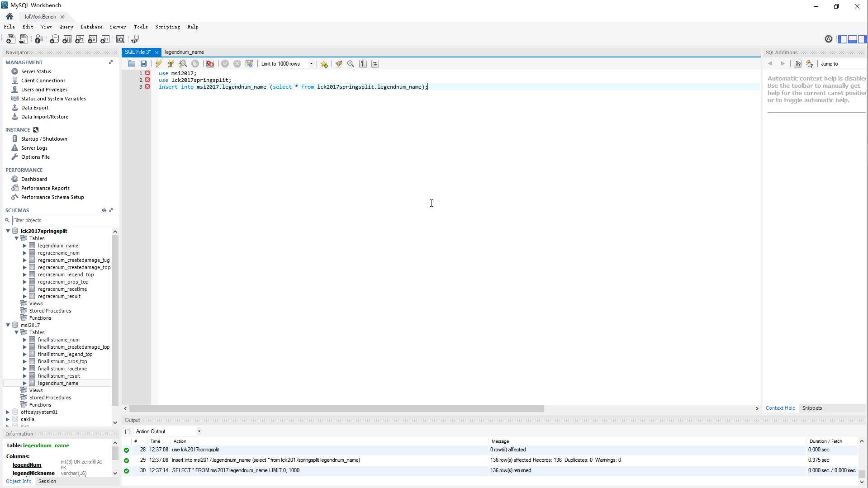Open the Database menu
Image resolution: width=868 pixels, height=488 pixels.
pos(91,27)
